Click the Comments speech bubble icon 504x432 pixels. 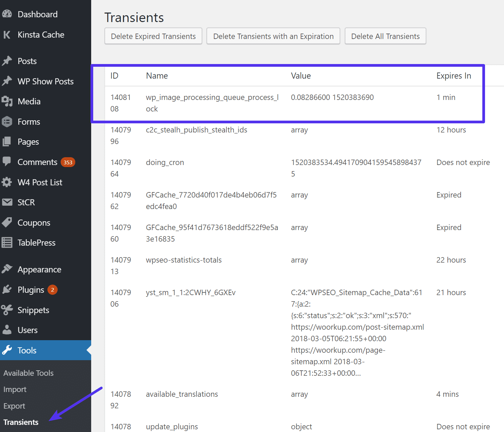click(7, 162)
